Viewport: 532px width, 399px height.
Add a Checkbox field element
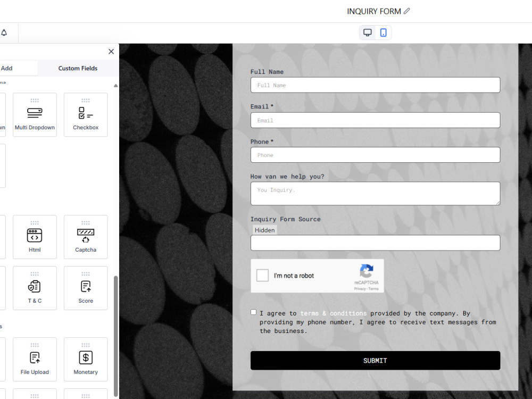coord(86,115)
